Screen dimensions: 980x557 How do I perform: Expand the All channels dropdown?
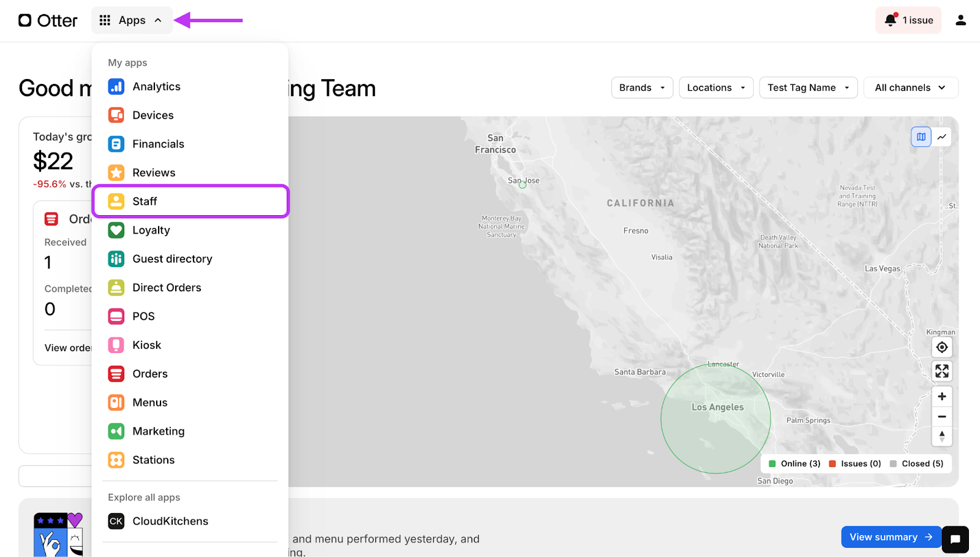click(910, 88)
